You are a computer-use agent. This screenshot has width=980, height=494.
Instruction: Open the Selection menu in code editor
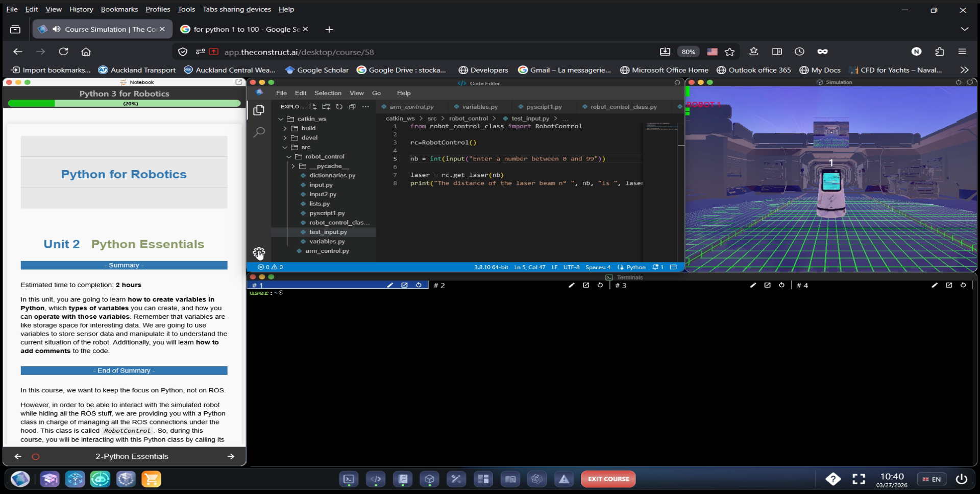coord(328,93)
